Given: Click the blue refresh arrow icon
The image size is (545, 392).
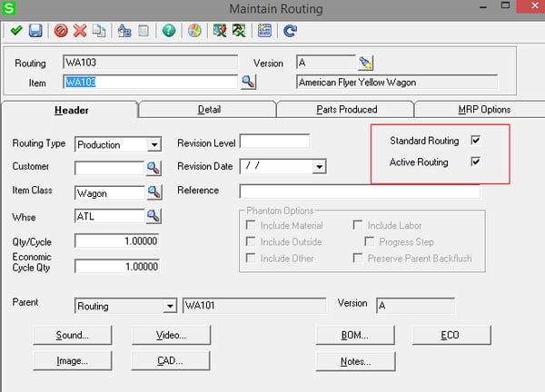Looking at the screenshot, I should click(x=290, y=31).
